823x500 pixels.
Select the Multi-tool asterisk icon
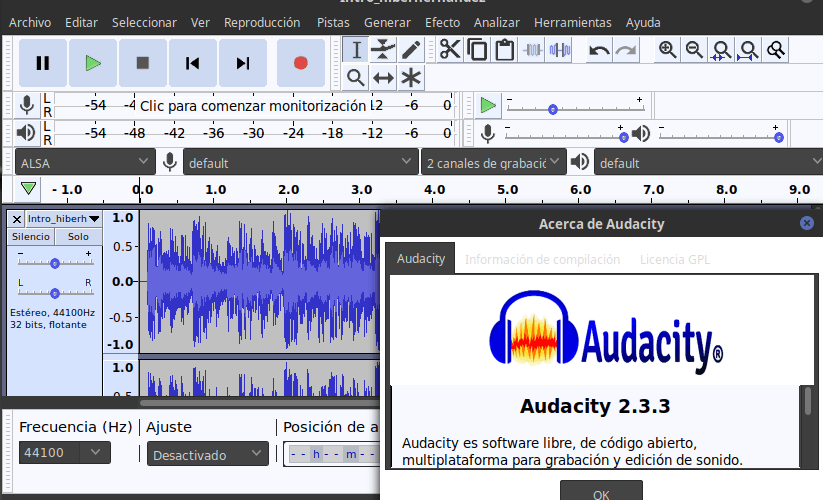[x=411, y=78]
